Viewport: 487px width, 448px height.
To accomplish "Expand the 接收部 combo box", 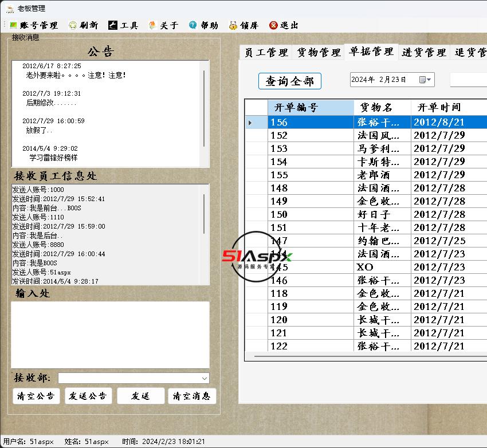I will [x=205, y=378].
